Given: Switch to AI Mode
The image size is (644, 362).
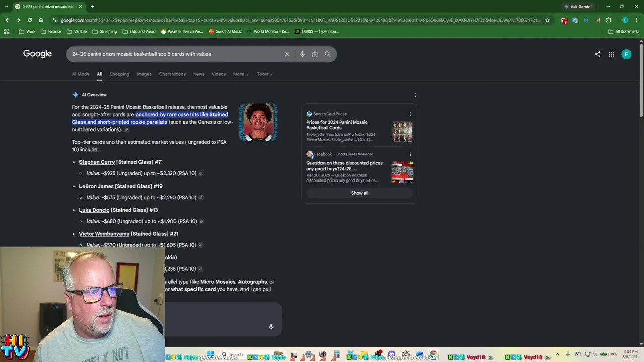Looking at the screenshot, I should 80,74.
